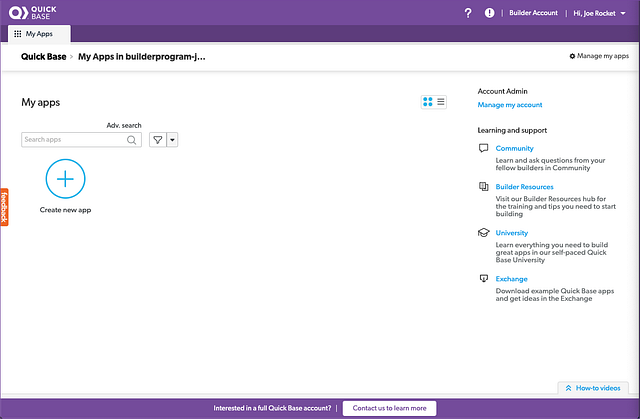This screenshot has height=419, width=640.
Task: Click the Community speech bubble icon
Action: pyautogui.click(x=483, y=148)
